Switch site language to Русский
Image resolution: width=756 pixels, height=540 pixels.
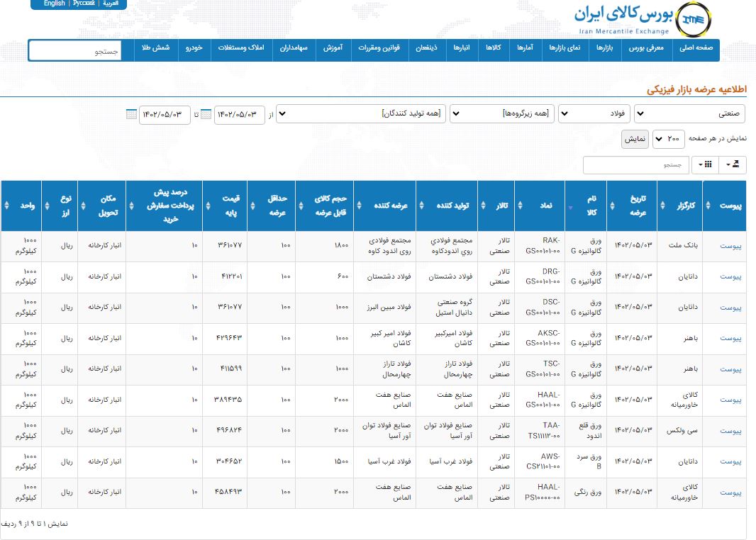(84, 4)
